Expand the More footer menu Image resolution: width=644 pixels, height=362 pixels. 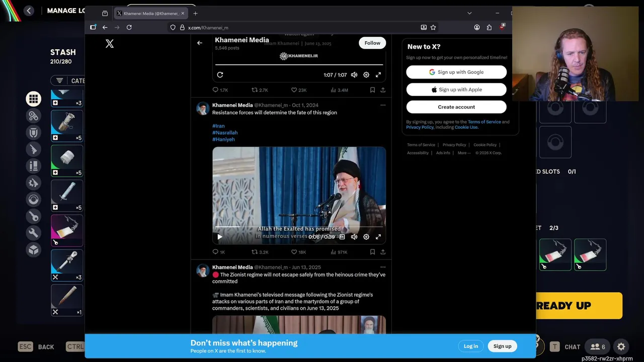[464, 153]
